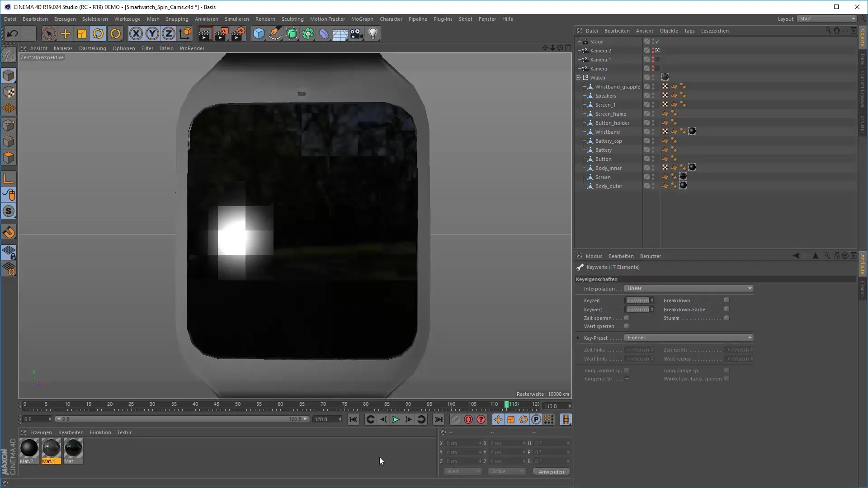Add a light object
868x488 pixels.
click(x=373, y=33)
